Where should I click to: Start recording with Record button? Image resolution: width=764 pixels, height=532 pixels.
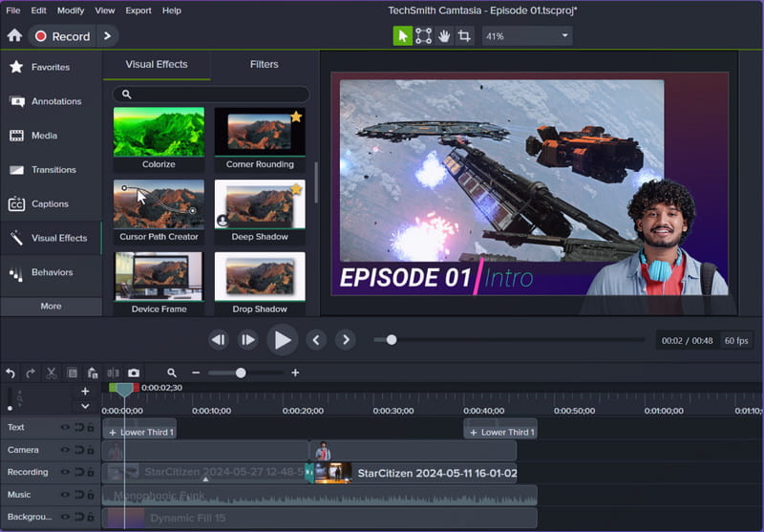pyautogui.click(x=63, y=36)
